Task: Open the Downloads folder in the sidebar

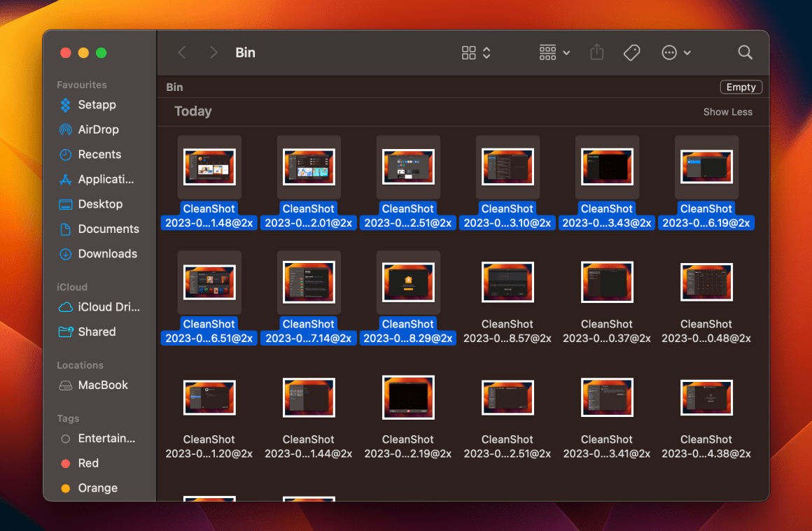Action: 106,253
